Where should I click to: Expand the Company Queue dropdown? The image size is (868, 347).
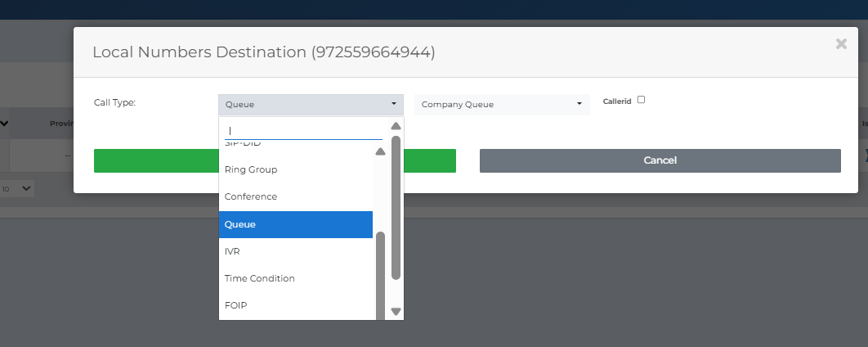click(502, 104)
